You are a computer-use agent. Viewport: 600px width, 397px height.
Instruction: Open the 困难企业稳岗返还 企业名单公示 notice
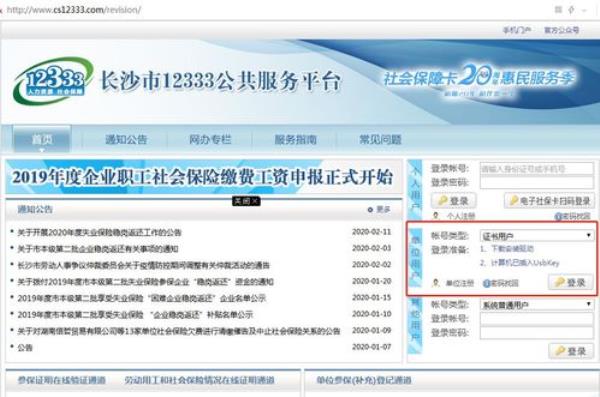tap(142, 298)
